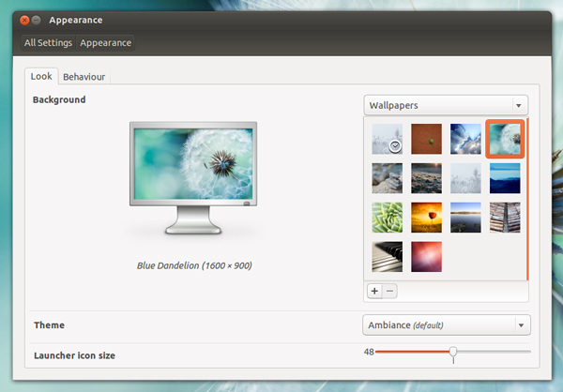Select the purple-red Ubuntu default wallpaper
This screenshot has width=563, height=392.
click(427, 256)
